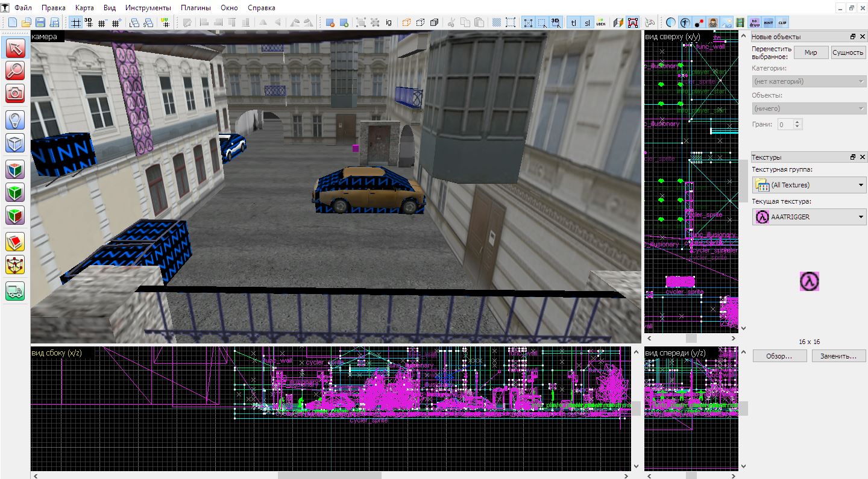Toggle the HINT brushes visibility
Screen dimensions: 868x479
tap(769, 22)
